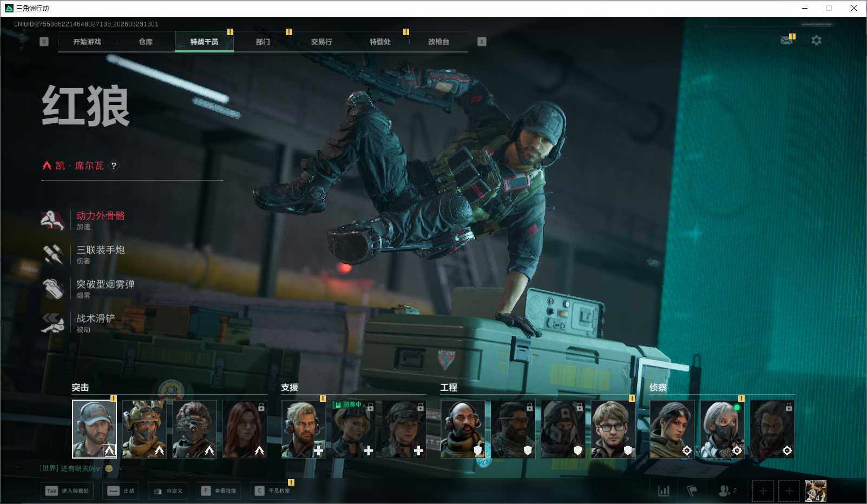Open the mail inbox envelope icon
Viewport: 867px width, 504px height.
(x=786, y=41)
